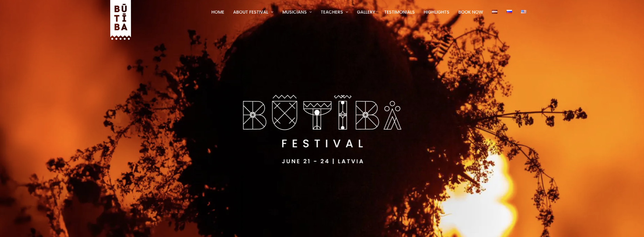Image resolution: width=644 pixels, height=237 pixels.
Task: View the Highlights section
Action: pos(436,12)
